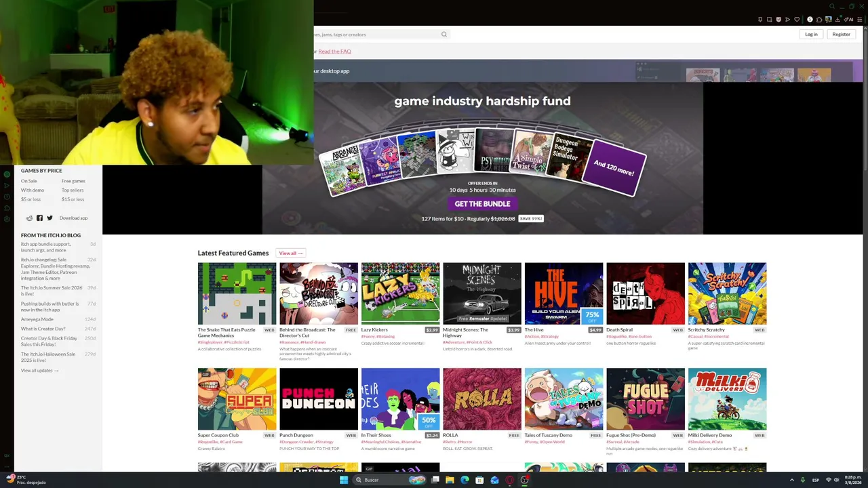Click the white S extension icon in toolbar
The image size is (868, 488).
pos(810,20)
